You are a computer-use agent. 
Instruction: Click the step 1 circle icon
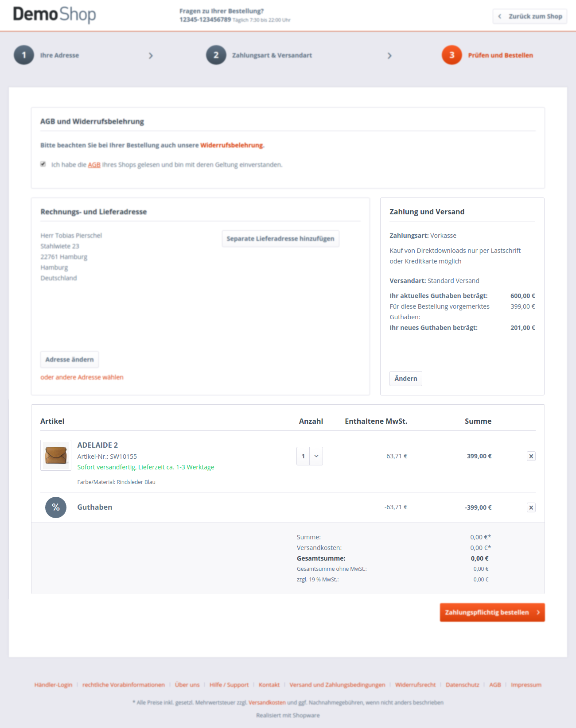pos(24,55)
